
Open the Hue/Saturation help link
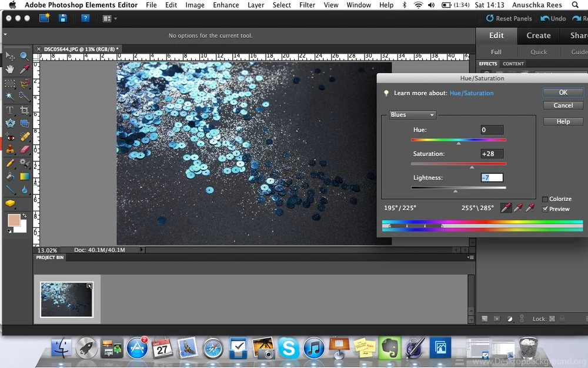pos(470,92)
